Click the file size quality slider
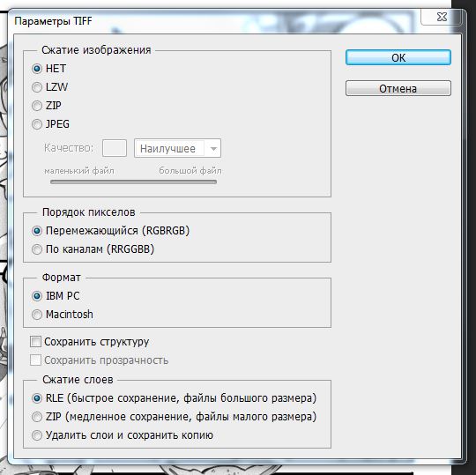 134,182
